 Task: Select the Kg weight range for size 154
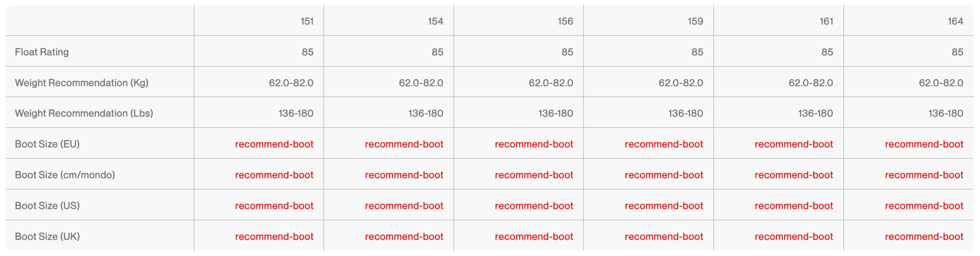tap(421, 83)
